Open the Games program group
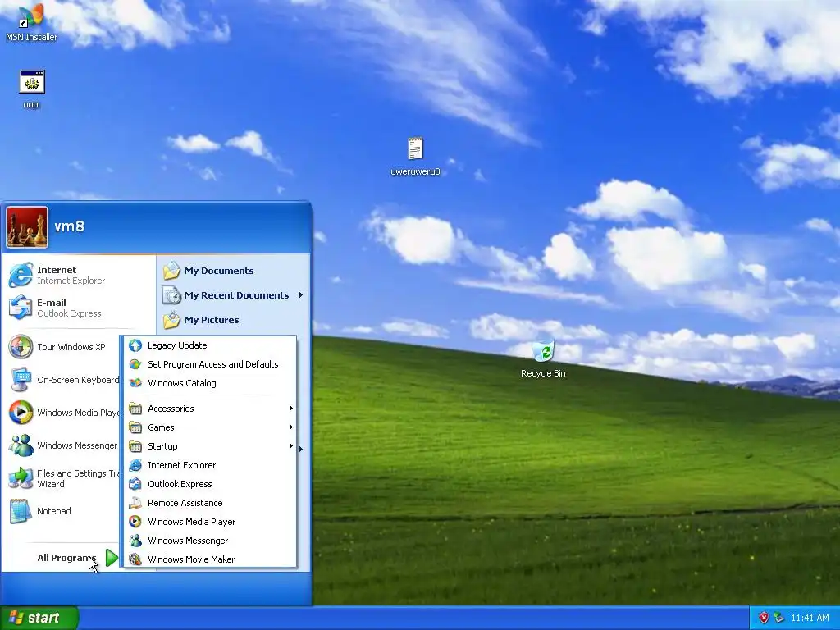 [210, 427]
